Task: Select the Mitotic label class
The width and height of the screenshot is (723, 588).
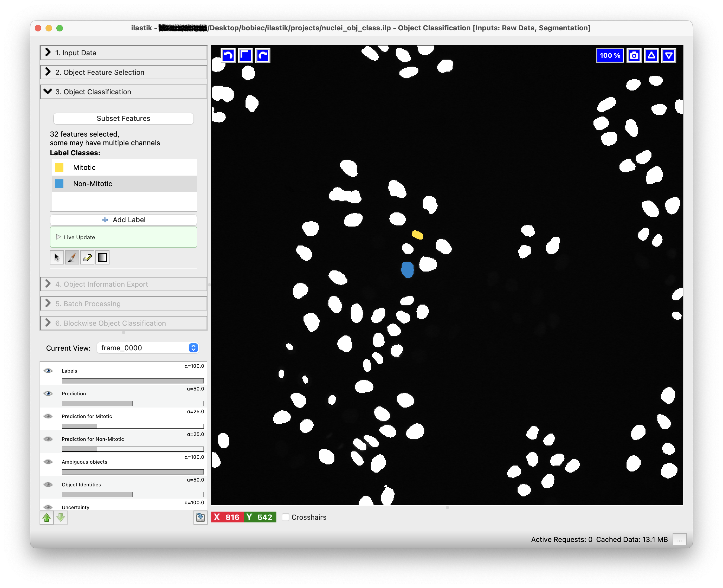Action: (84, 167)
